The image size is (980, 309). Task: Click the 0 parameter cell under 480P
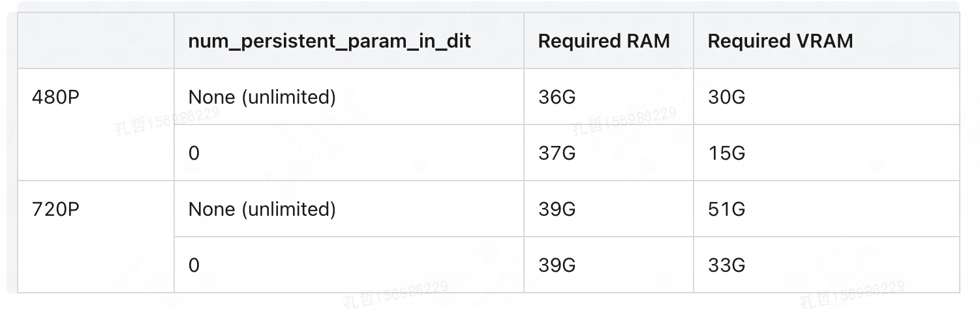194,153
